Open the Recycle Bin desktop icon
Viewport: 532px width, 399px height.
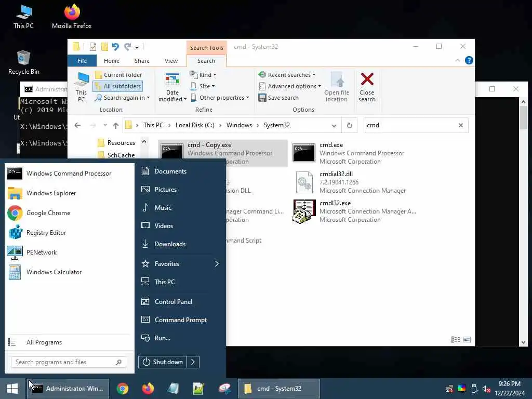(23, 62)
